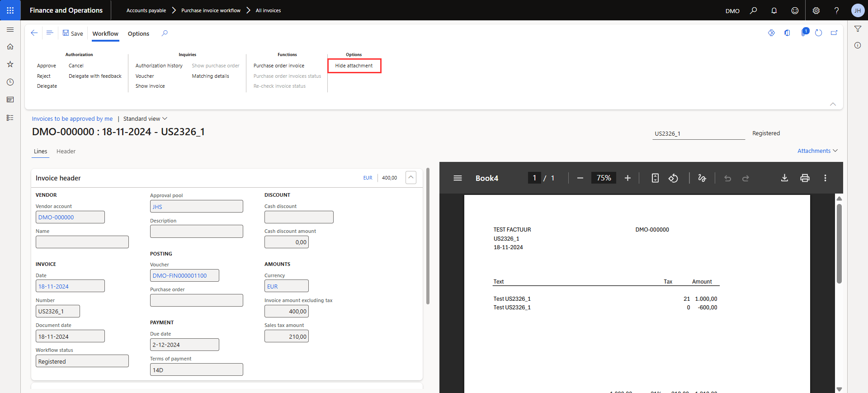
Task: Open the PDF viewer sidebar menu icon
Action: point(458,178)
